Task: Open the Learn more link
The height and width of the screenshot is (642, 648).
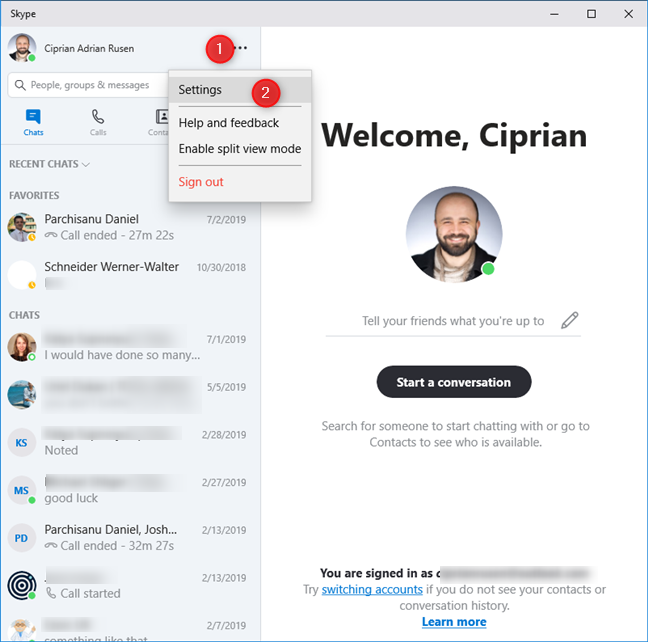Action: (454, 622)
